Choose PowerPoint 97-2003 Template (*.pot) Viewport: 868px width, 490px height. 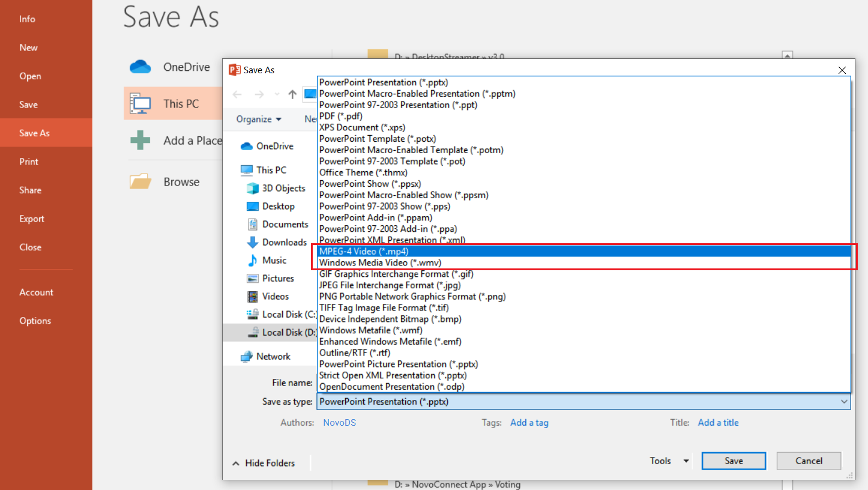tap(584, 161)
